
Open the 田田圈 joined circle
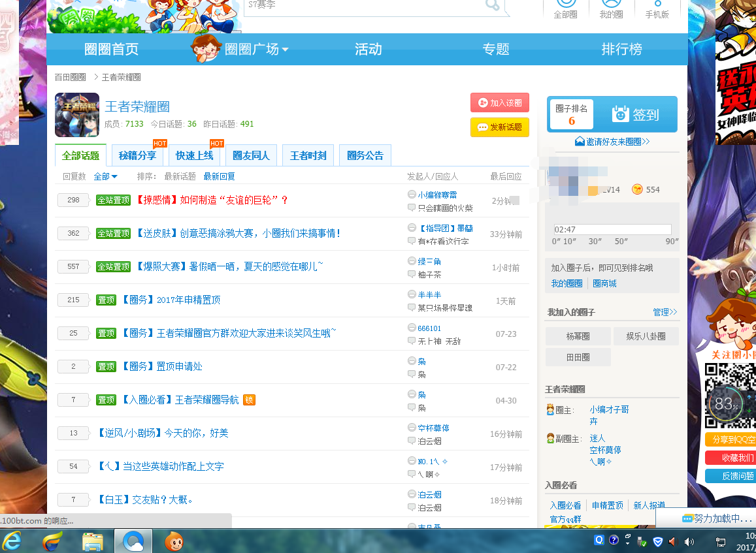tap(578, 357)
